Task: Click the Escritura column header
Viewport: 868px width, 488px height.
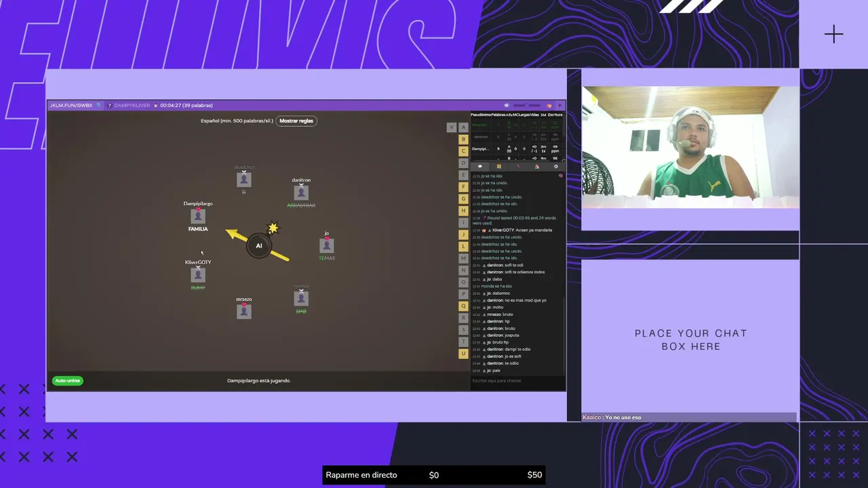Action: point(555,115)
